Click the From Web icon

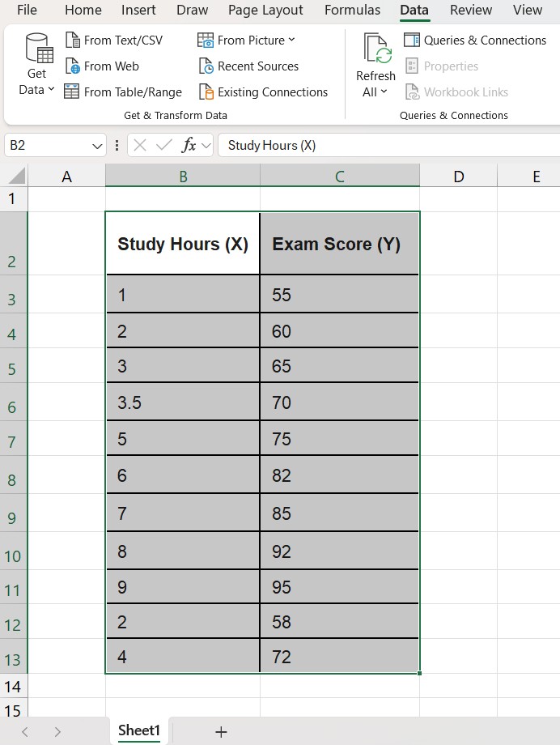point(72,66)
